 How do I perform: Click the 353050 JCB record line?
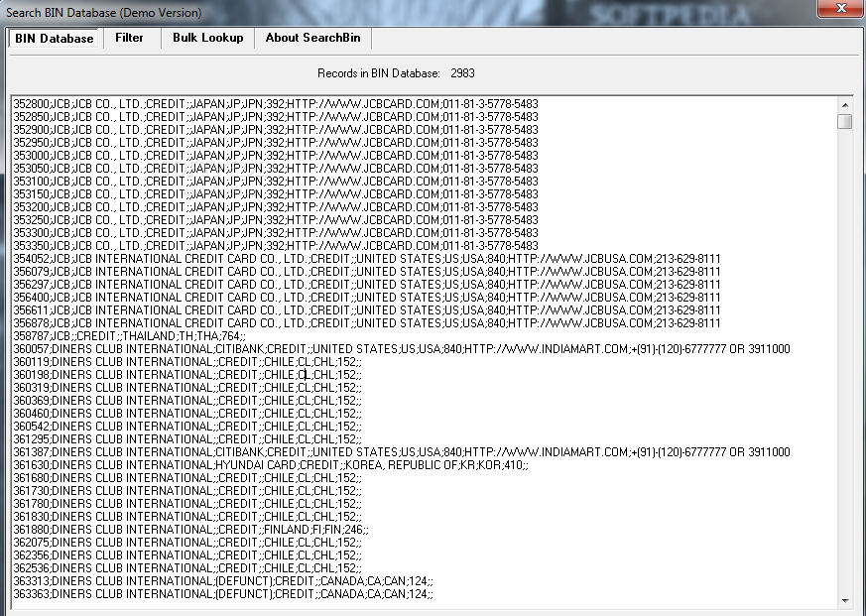(276, 168)
